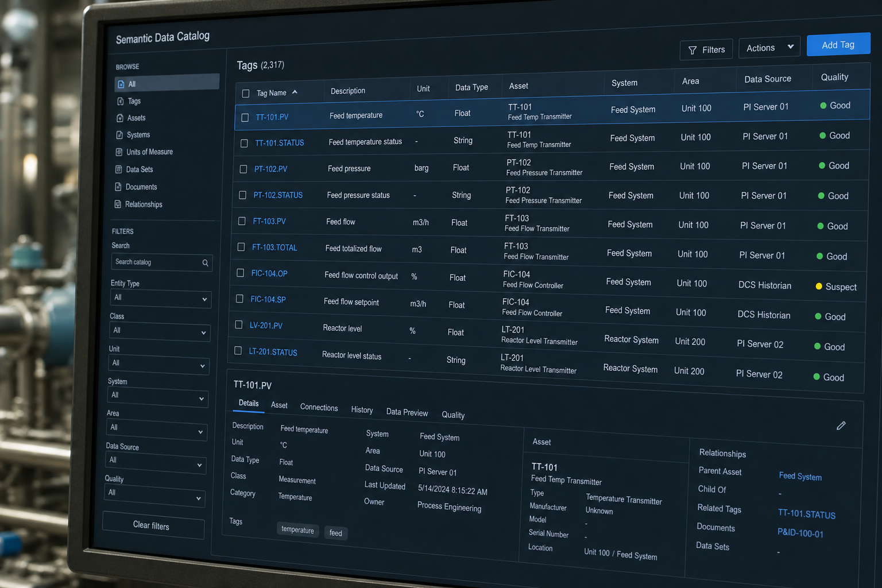Click the pencil edit icon in details panel
Viewport: 882px width, 588px height.
pos(841,425)
